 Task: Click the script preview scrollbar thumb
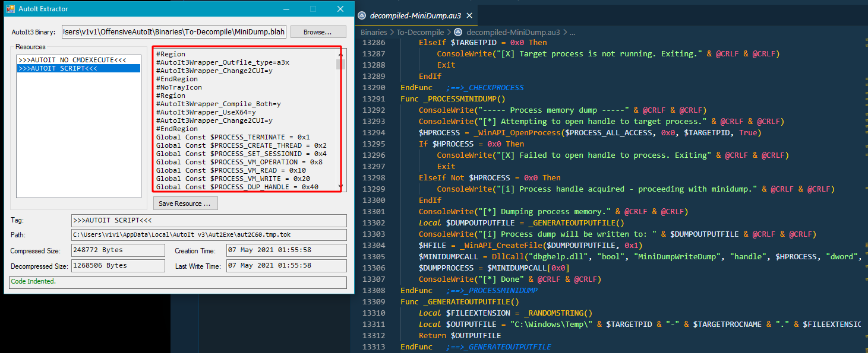340,64
